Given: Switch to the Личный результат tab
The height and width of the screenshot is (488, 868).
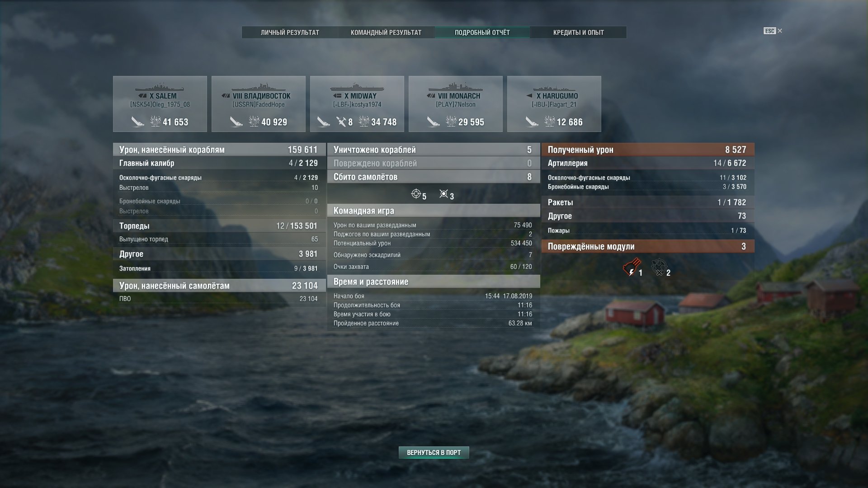Looking at the screenshot, I should (x=290, y=33).
